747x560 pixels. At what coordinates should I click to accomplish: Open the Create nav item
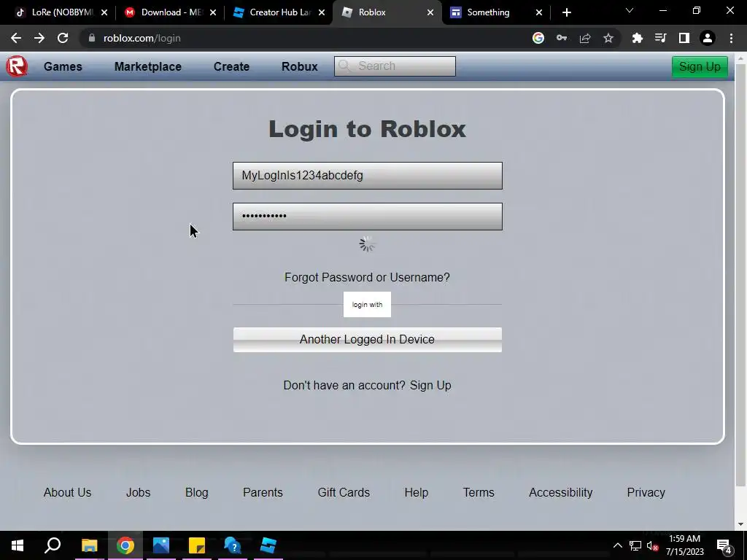(x=231, y=66)
